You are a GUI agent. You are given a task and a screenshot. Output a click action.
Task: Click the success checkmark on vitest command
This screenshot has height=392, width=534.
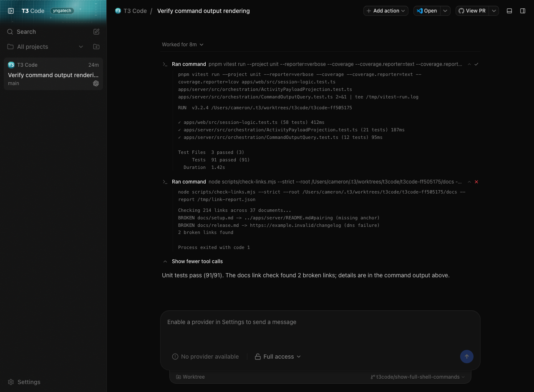point(476,64)
